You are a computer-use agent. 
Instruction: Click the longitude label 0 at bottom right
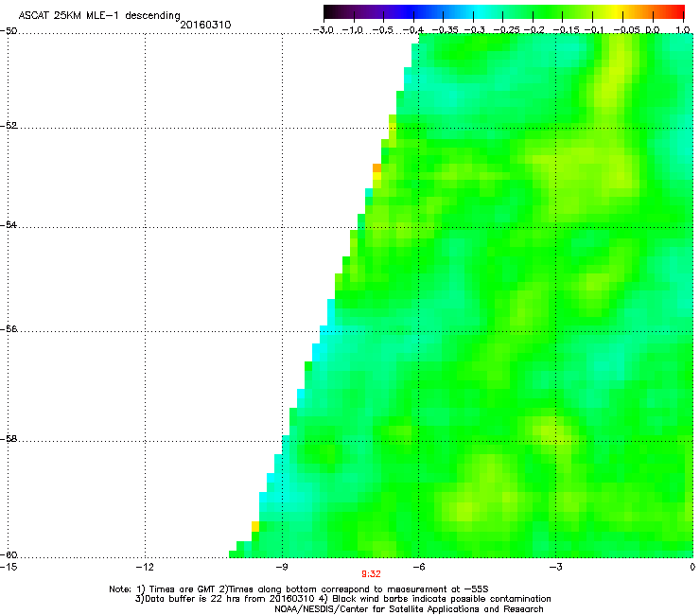pyautogui.click(x=692, y=567)
